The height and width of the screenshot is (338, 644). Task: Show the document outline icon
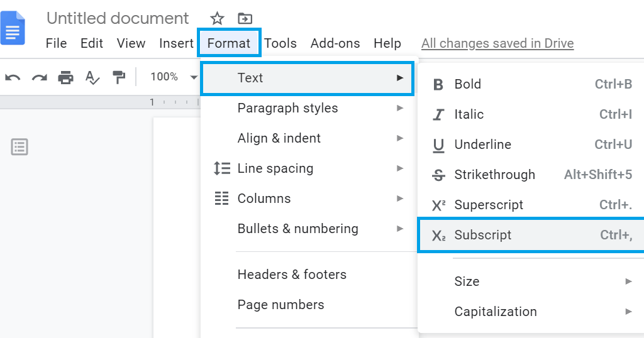pos(19,147)
